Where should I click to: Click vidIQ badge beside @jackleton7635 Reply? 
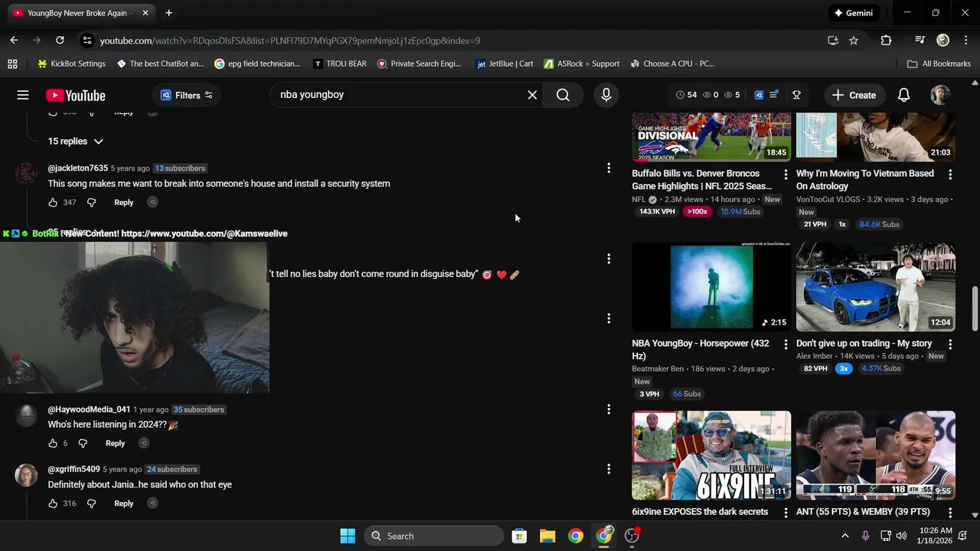pos(152,202)
